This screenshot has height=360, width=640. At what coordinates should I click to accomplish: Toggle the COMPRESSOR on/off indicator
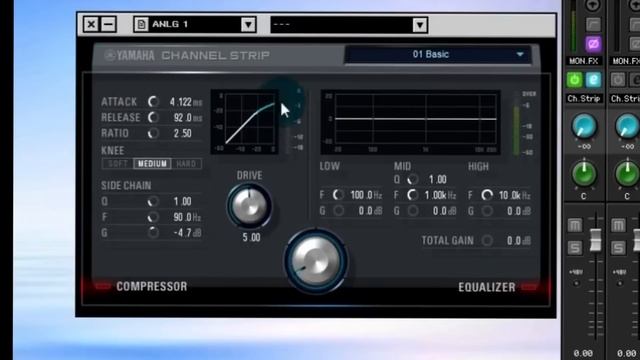pyautogui.click(x=102, y=286)
